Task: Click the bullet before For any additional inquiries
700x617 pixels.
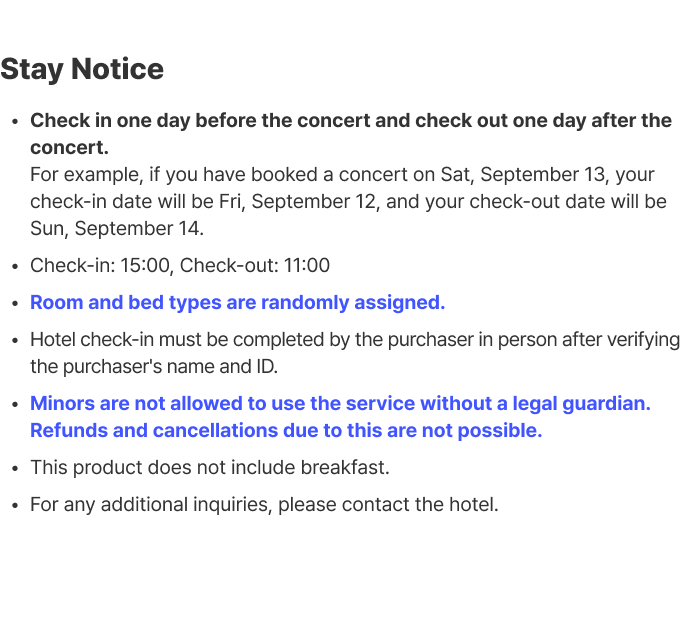Action: (x=16, y=505)
